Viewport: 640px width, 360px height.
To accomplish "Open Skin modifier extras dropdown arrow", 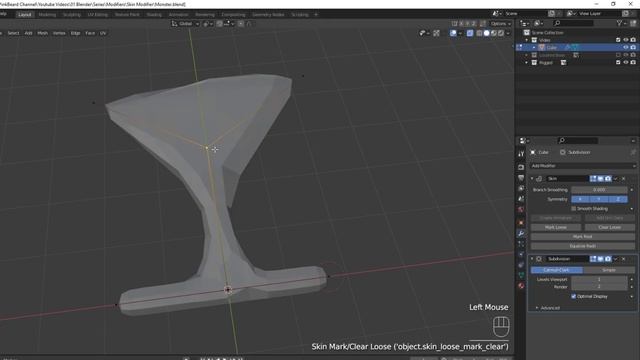I will point(616,178).
